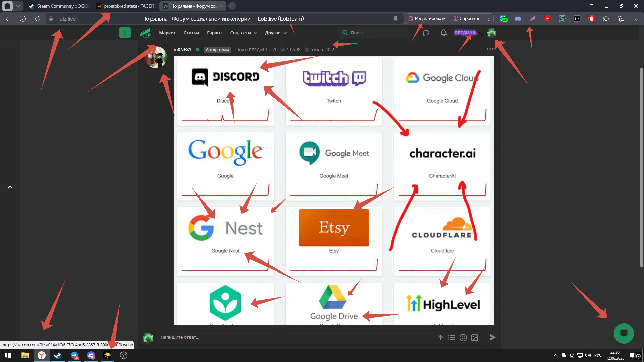
Task: Open the Маркет menu item
Action: (x=167, y=33)
